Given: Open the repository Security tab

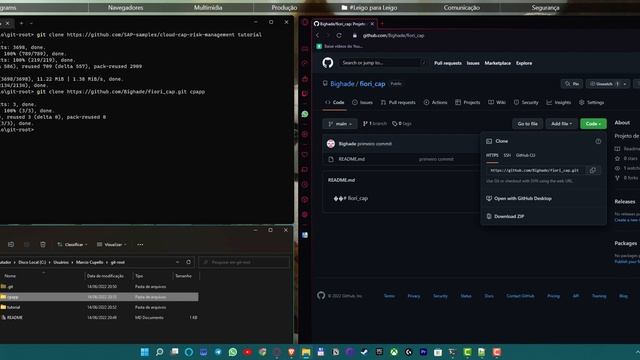Looking at the screenshot, I should coord(526,102).
